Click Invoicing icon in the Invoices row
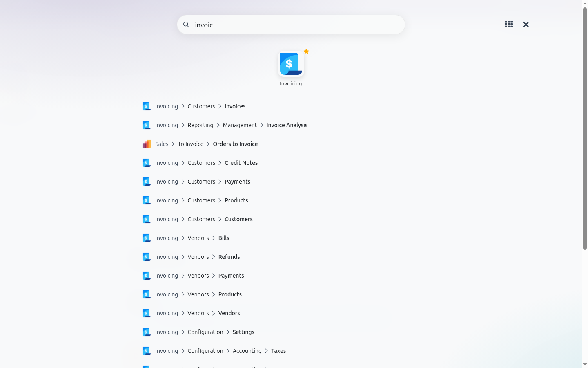588x368 pixels. [x=147, y=106]
